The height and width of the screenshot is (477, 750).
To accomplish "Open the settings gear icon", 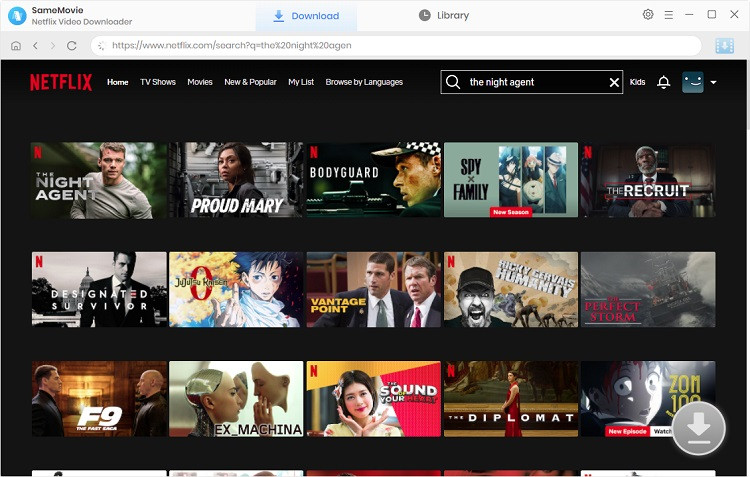I will (x=648, y=14).
